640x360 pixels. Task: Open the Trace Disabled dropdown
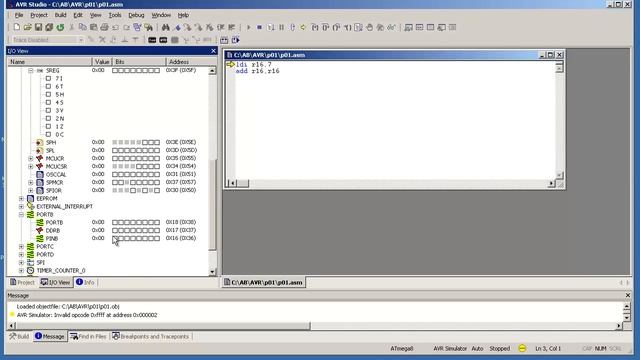(81, 40)
